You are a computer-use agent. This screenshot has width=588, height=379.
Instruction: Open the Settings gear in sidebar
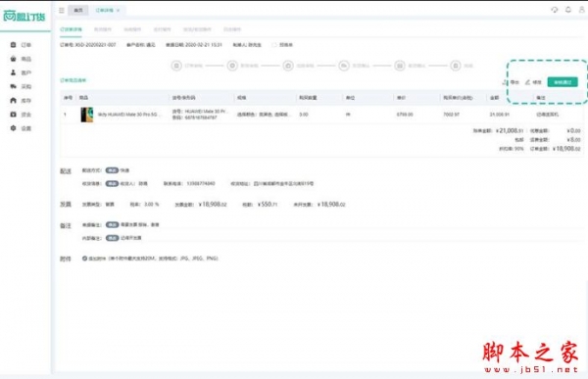pos(21,128)
